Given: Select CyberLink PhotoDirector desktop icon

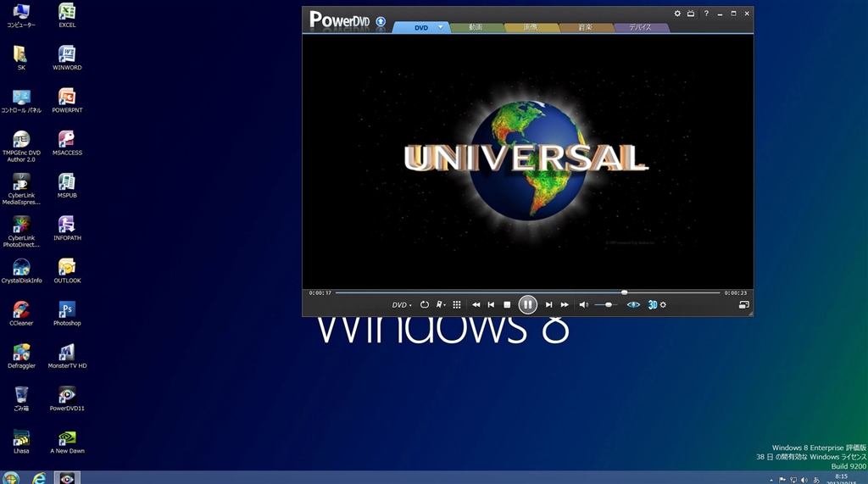Looking at the screenshot, I should click(21, 232).
